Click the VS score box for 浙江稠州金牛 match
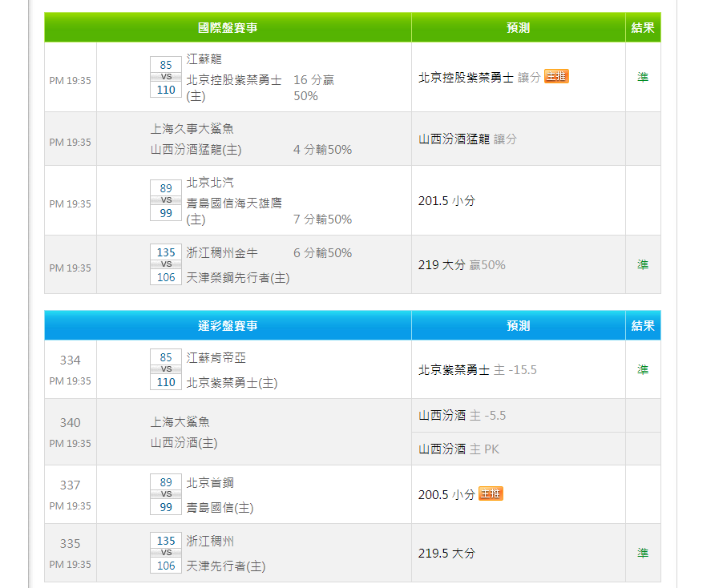 (166, 264)
